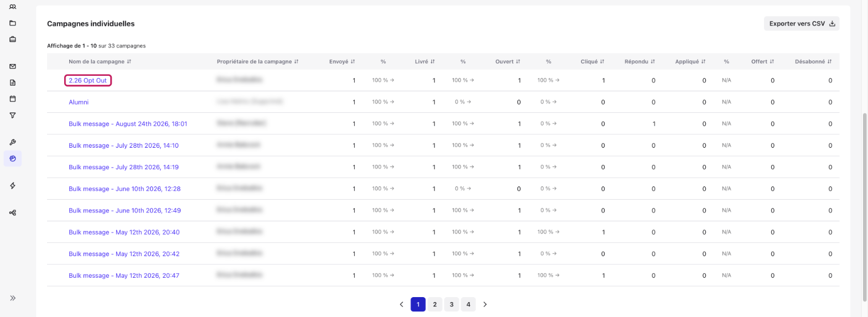The height and width of the screenshot is (317, 868).
Task: Open the folder icon in sidebar
Action: 13,23
